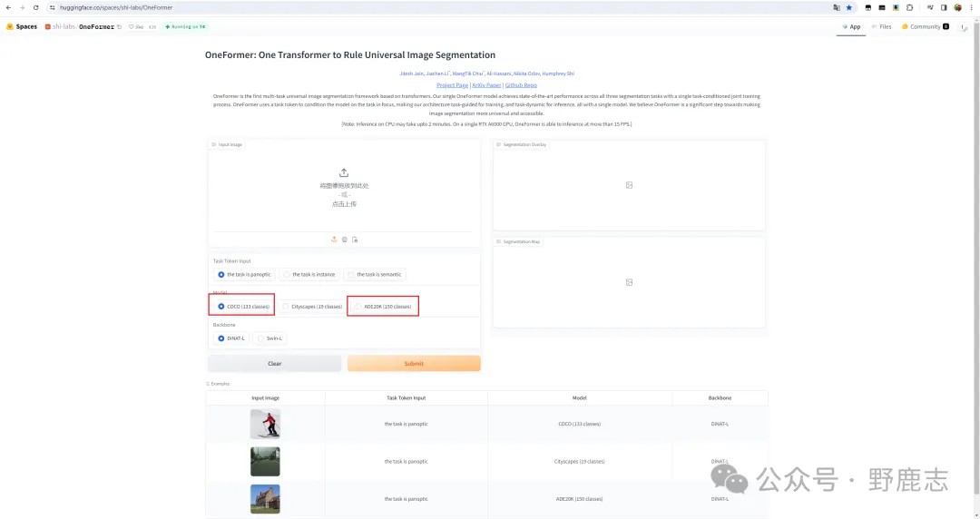Viewport: 980px width, 519px height.
Task: Open the ArXiv Paper link
Action: point(486,85)
